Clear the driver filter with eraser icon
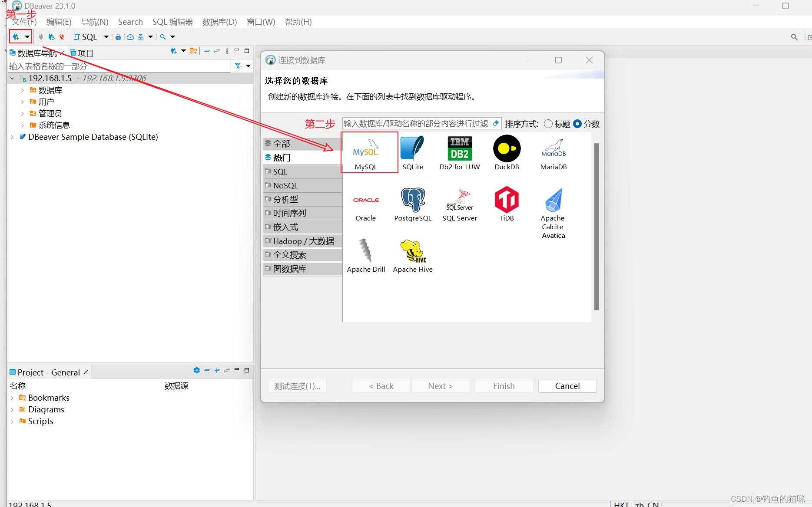The image size is (812, 507). point(496,124)
